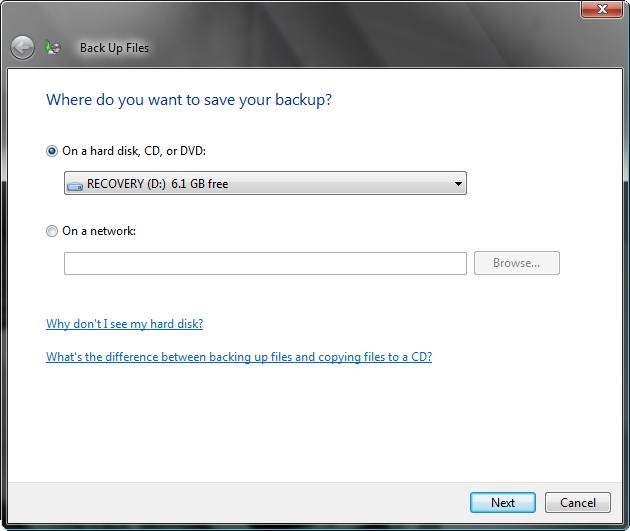Click the back arrow button

click(x=22, y=47)
